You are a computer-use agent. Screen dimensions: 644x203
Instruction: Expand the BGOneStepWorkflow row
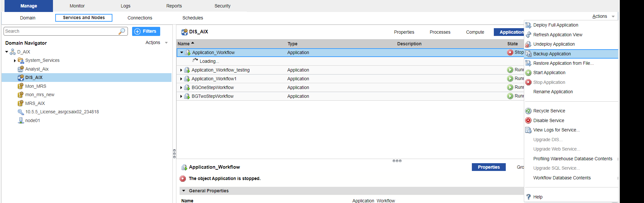click(181, 87)
